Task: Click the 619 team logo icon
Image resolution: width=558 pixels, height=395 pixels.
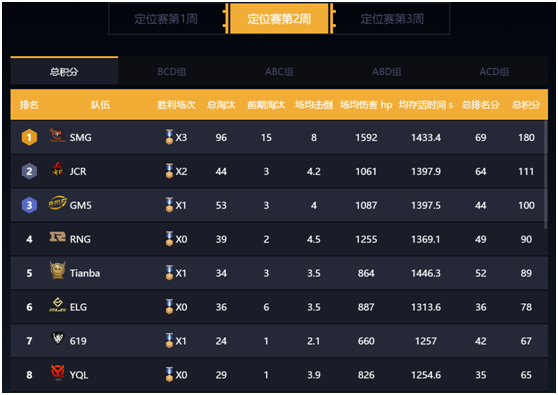Action: click(x=58, y=338)
